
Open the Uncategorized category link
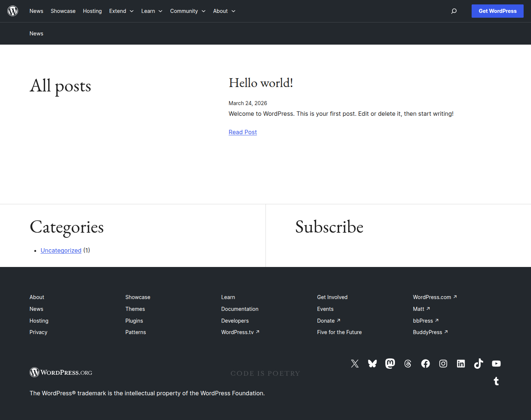click(61, 250)
